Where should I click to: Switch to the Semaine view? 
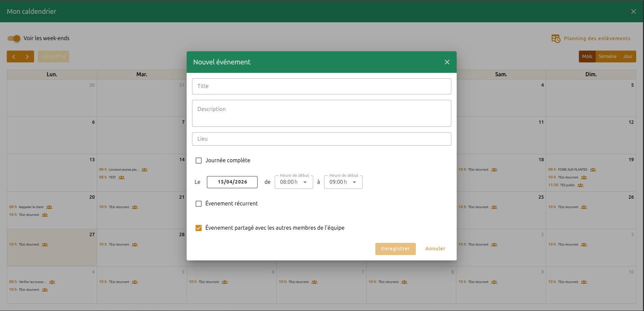tap(607, 57)
